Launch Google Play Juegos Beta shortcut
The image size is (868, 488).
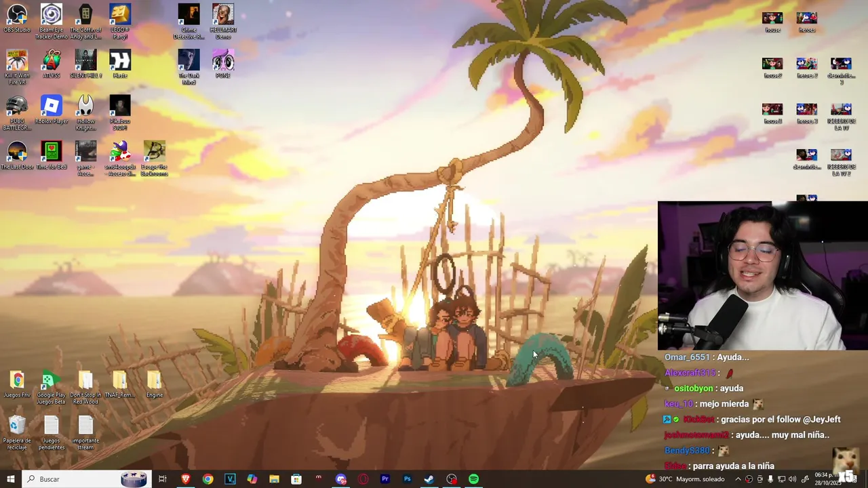[x=52, y=388]
